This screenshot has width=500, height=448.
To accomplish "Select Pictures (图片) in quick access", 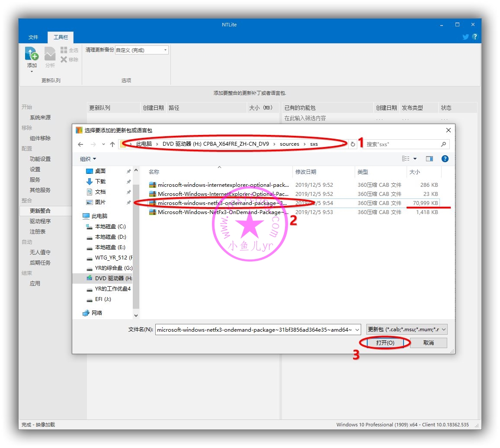I will coord(100,202).
